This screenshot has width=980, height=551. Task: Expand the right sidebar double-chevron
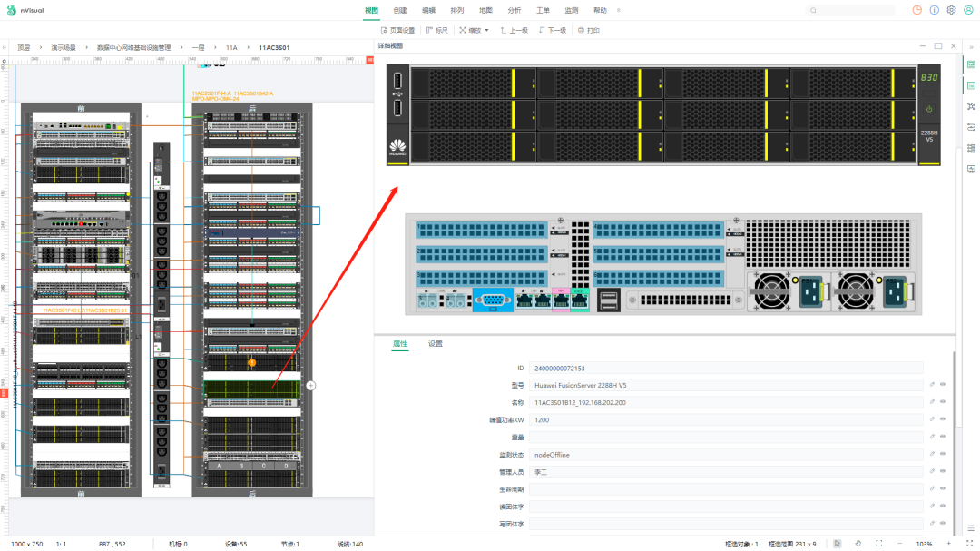[x=971, y=47]
